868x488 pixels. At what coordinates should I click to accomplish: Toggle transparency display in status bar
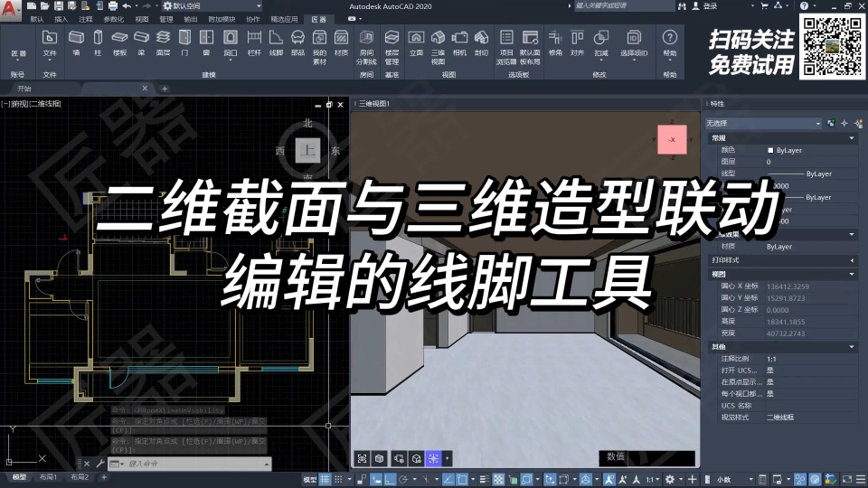point(499,479)
